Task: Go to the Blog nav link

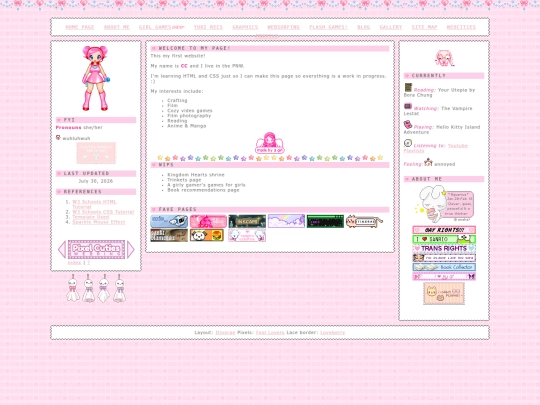Action: click(363, 27)
